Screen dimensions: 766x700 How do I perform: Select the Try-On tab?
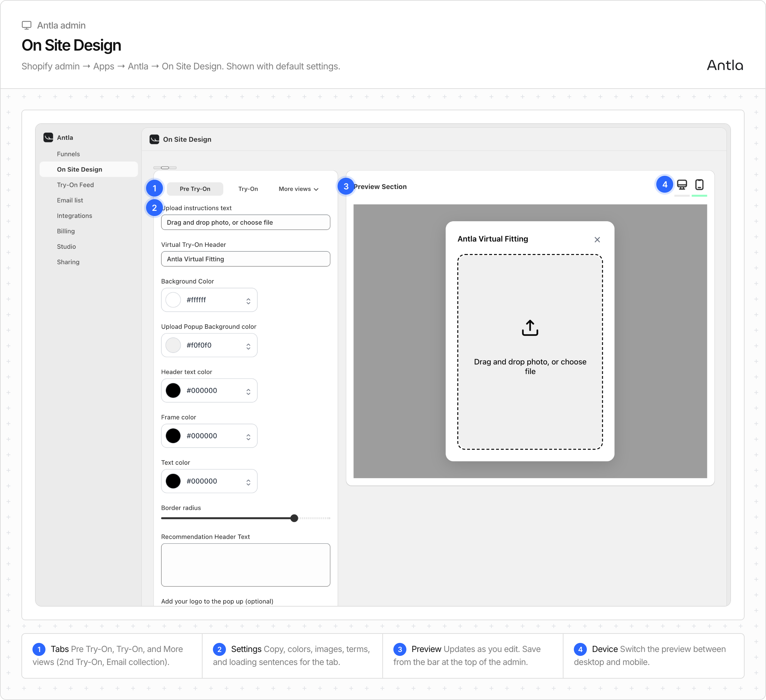pos(248,189)
